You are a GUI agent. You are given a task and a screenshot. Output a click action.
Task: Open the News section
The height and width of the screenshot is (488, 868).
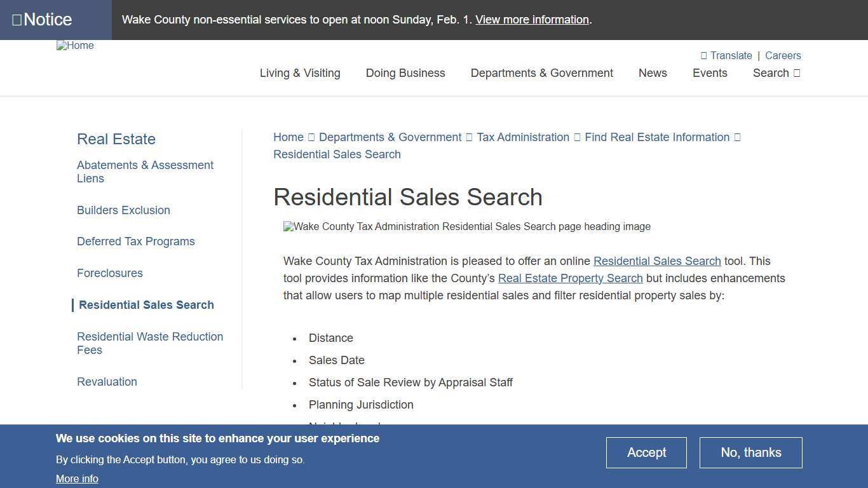[653, 72]
